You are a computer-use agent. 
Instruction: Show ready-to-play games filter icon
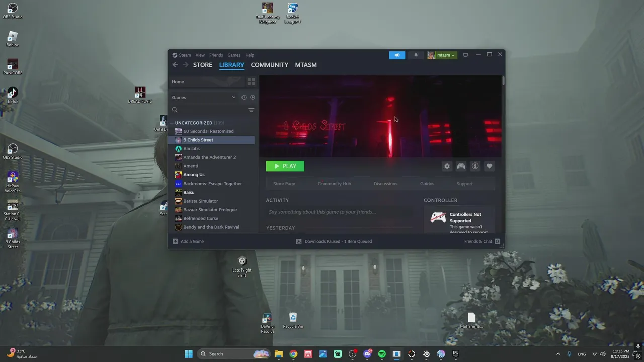253,97
